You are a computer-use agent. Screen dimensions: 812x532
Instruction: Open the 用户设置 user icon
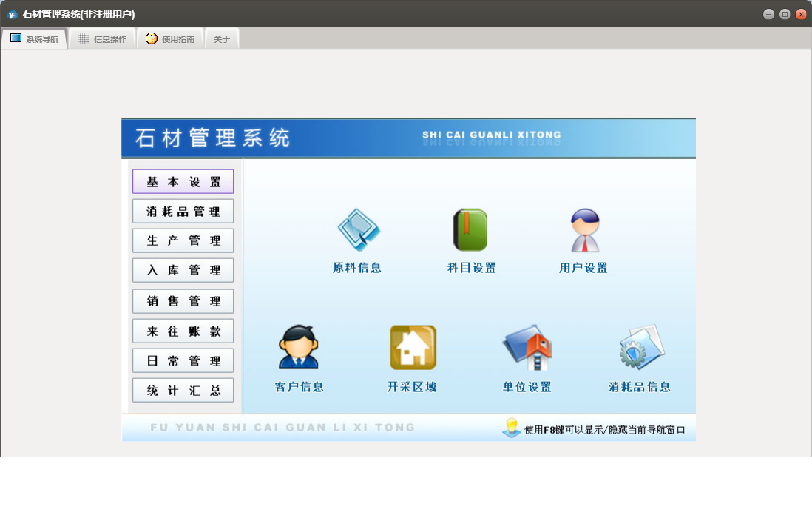(583, 231)
